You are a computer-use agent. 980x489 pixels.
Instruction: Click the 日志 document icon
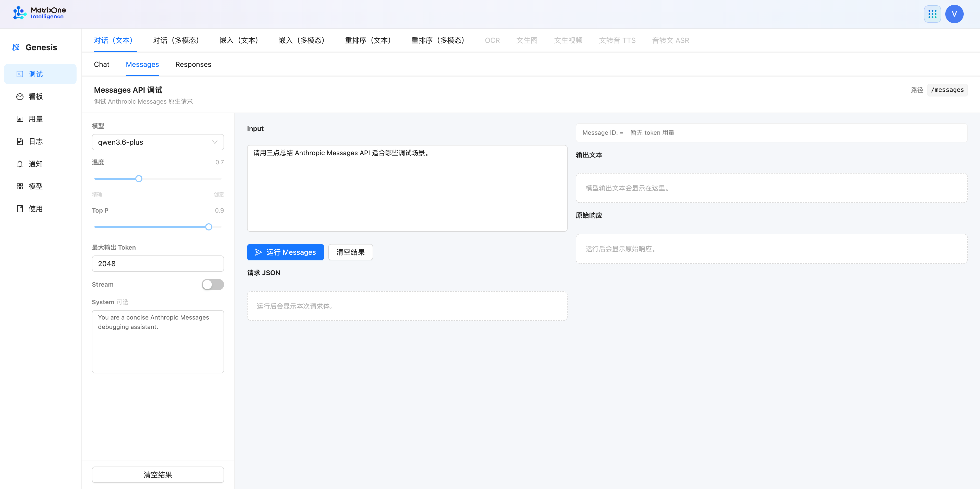click(20, 142)
